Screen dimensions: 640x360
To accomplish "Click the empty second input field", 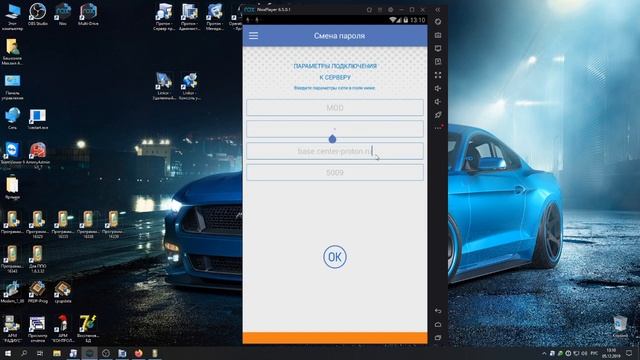I will coord(335,129).
